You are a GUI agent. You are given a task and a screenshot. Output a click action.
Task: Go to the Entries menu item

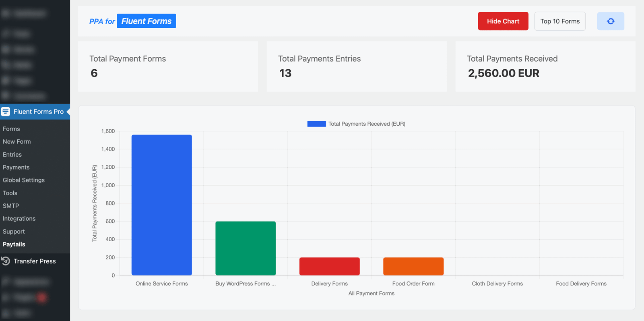coord(12,155)
